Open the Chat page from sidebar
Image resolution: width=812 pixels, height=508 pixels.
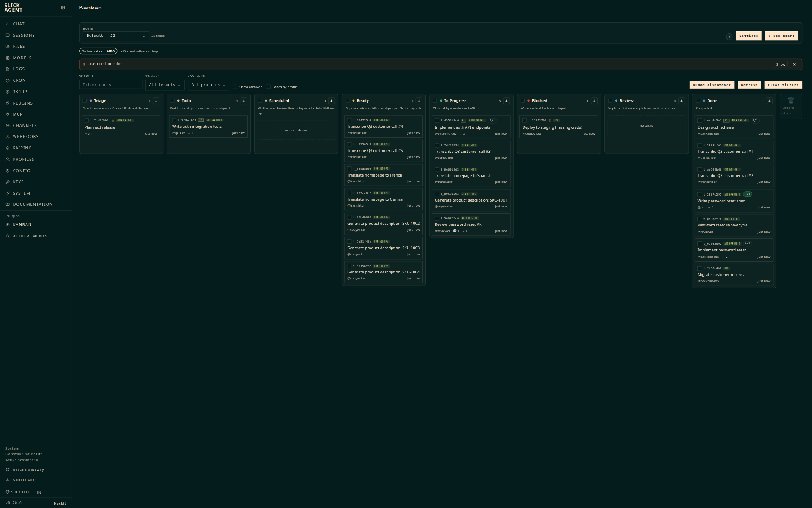[x=36, y=24]
